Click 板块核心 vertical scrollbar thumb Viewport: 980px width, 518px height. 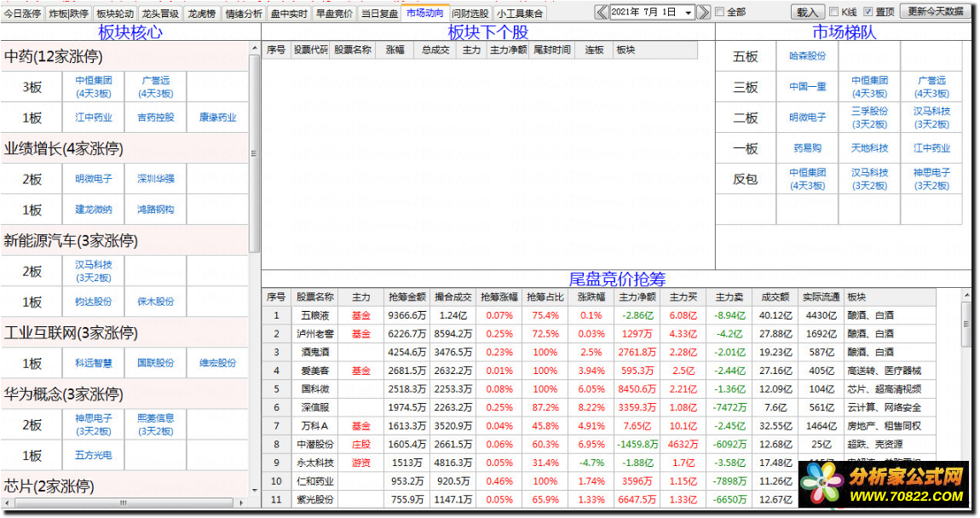click(x=255, y=153)
